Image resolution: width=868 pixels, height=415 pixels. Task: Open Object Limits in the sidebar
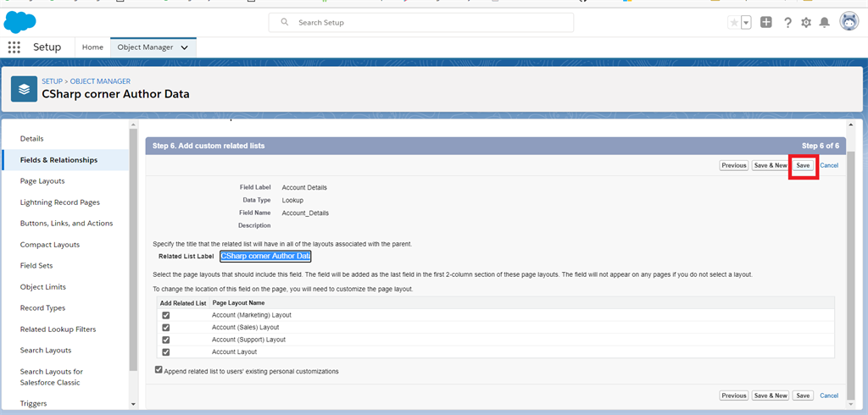point(42,286)
